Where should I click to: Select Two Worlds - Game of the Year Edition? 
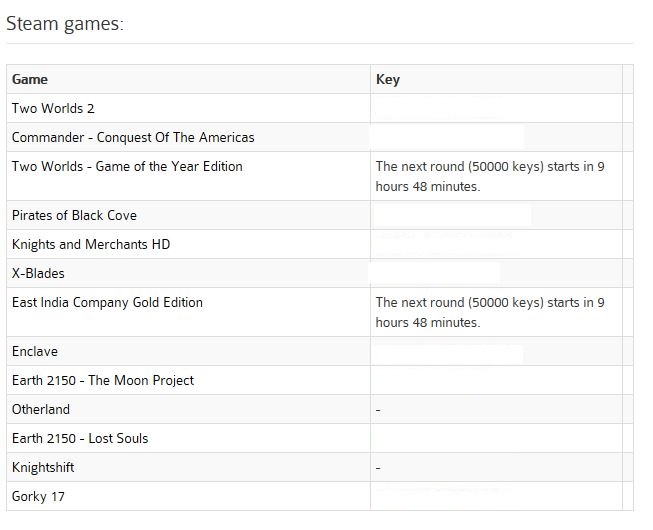coord(127,167)
